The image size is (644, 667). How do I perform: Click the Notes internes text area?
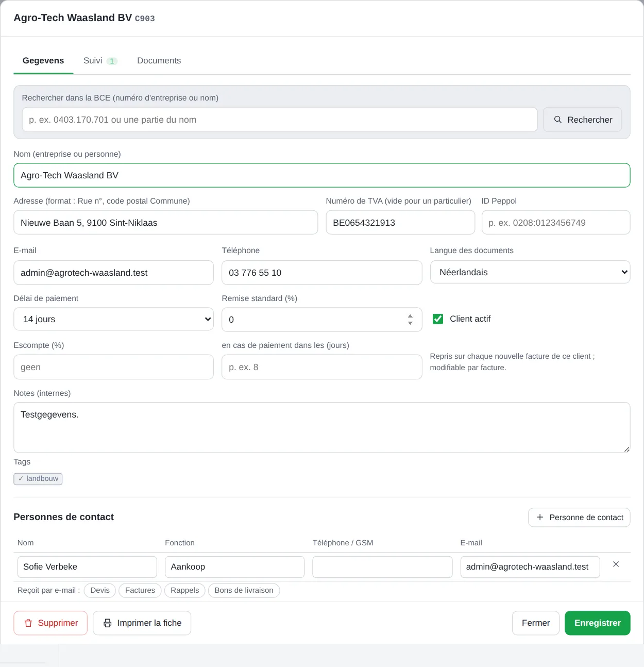coord(322,428)
